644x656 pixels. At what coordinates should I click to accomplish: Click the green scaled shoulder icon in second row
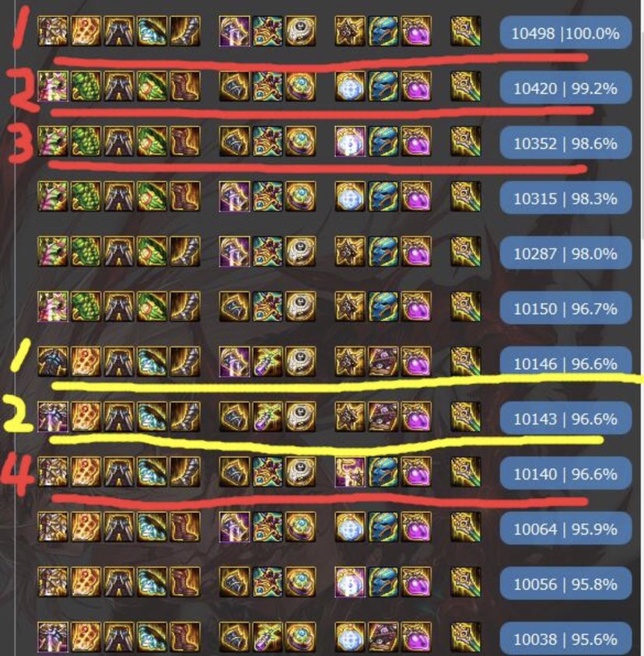(86, 86)
